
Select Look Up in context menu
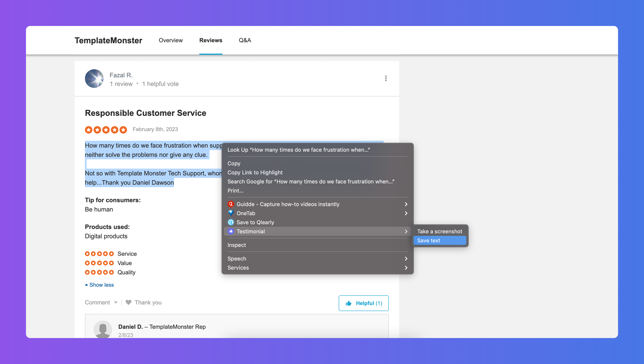pyautogui.click(x=317, y=150)
